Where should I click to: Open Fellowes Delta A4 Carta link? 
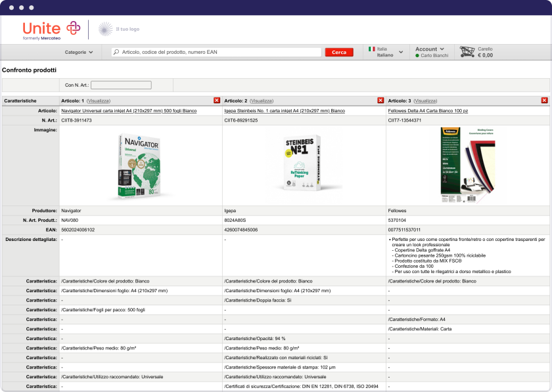[x=428, y=110]
